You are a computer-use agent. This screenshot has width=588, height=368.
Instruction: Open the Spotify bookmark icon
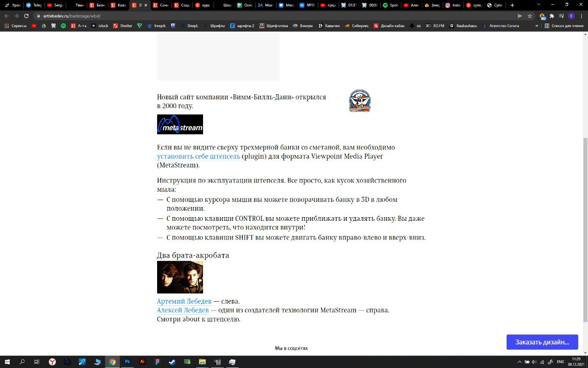[x=63, y=26]
